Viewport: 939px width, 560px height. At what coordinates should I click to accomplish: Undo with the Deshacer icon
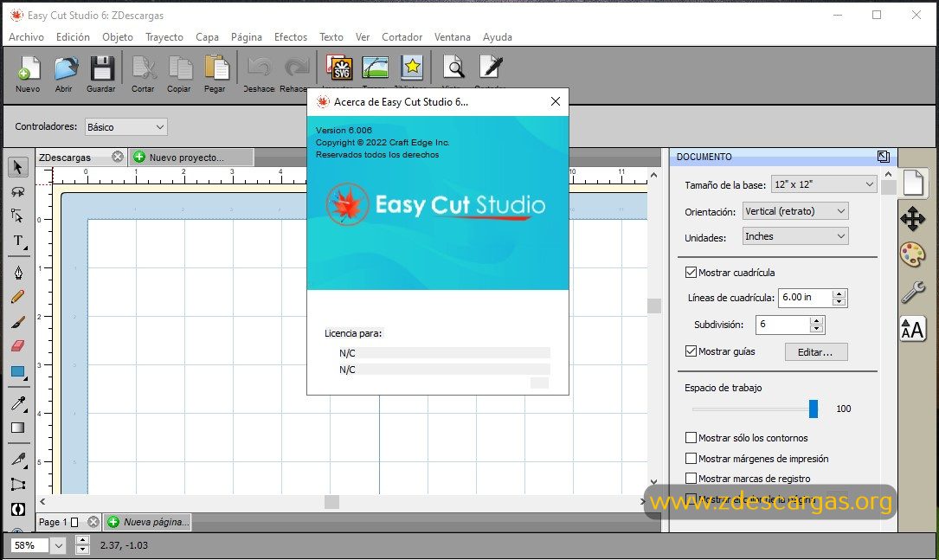(260, 68)
